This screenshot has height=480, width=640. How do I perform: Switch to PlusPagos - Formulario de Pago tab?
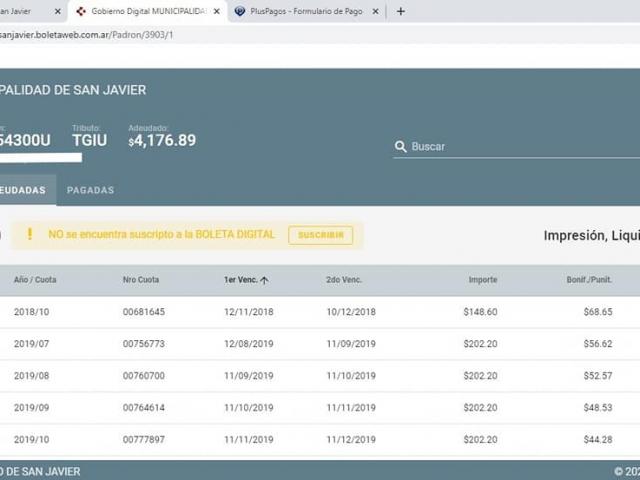coord(306,11)
